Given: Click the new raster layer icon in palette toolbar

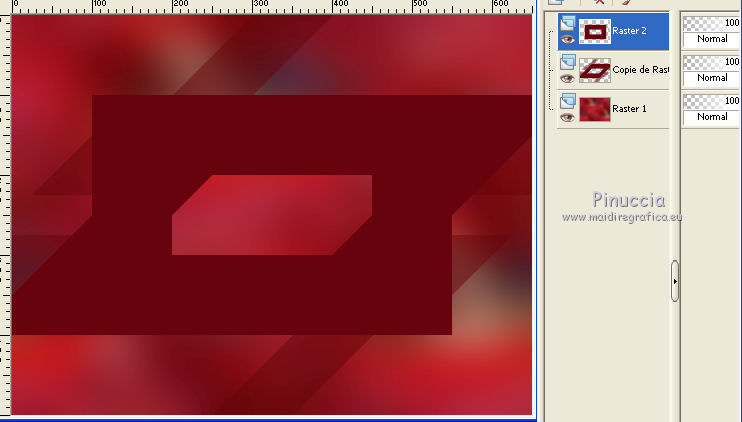Looking at the screenshot, I should pos(556,2).
